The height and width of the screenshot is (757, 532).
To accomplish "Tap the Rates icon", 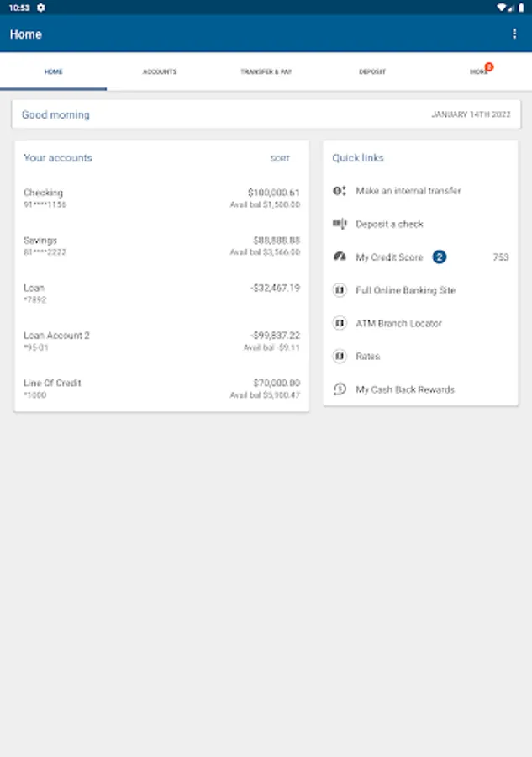I will point(340,357).
